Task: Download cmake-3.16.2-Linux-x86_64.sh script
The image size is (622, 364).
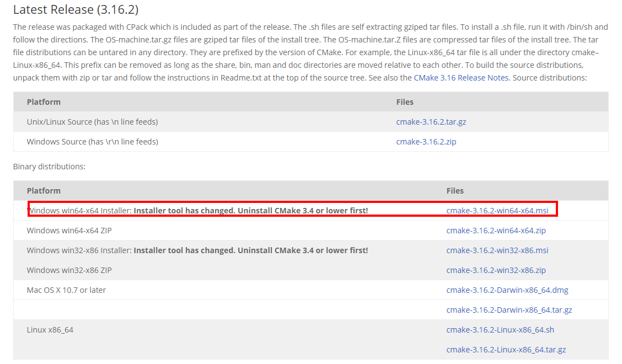Action: [x=500, y=330]
